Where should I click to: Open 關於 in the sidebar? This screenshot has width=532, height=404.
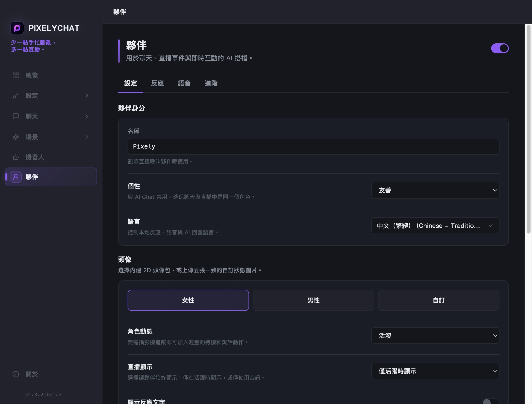[x=51, y=374]
